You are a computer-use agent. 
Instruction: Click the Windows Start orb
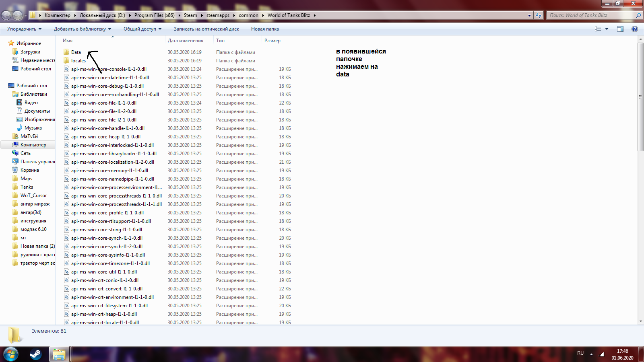(x=10, y=354)
